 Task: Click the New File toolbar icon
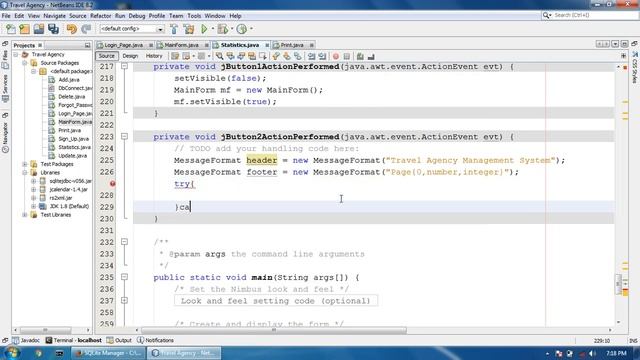11,29
